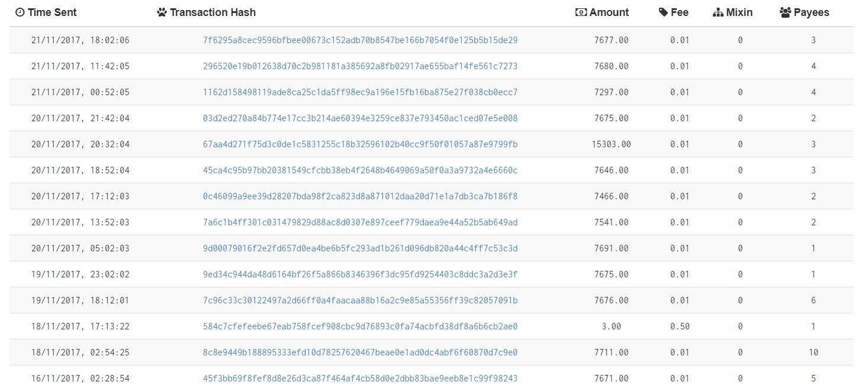Open transaction hash starting with 0c46099a9ee3

[360, 196]
